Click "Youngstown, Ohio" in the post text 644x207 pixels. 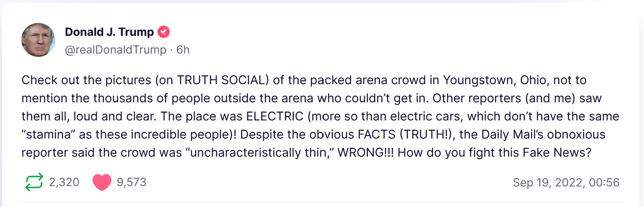(x=494, y=80)
